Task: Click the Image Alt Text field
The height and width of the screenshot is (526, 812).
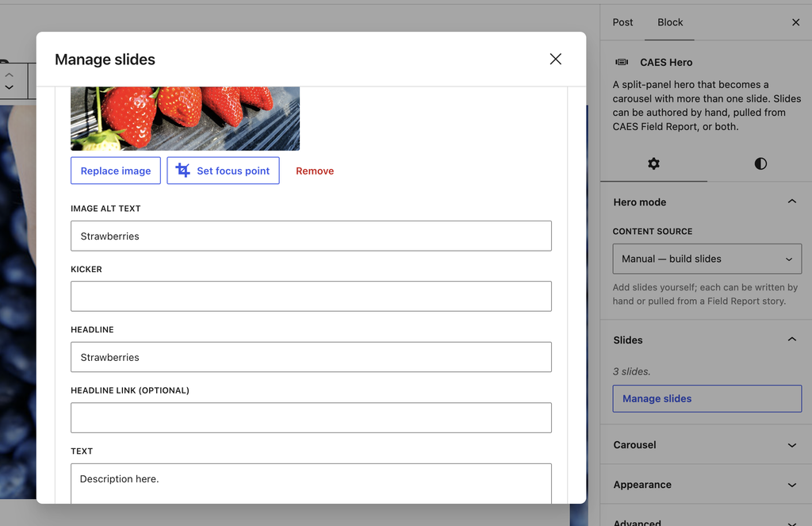Action: click(x=311, y=236)
